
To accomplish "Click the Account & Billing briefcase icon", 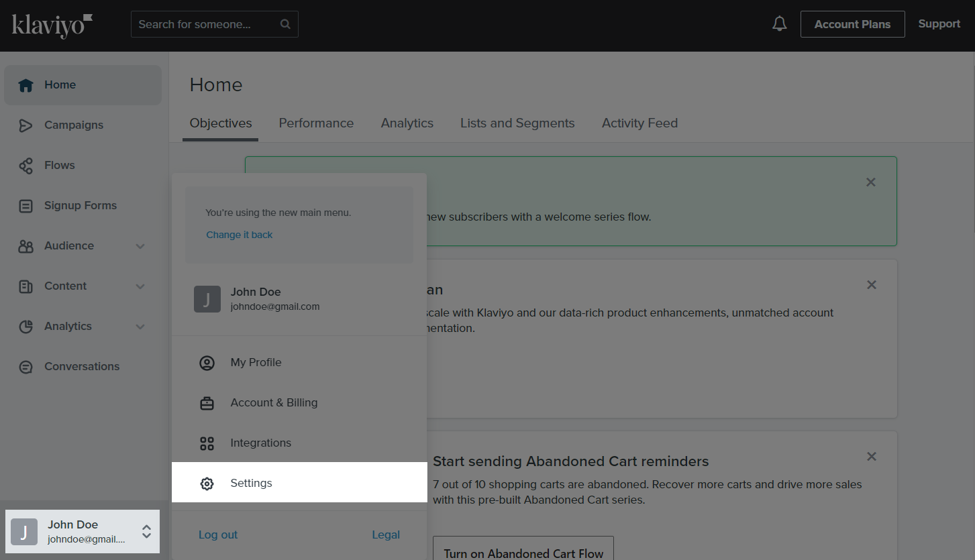I will click(x=207, y=403).
